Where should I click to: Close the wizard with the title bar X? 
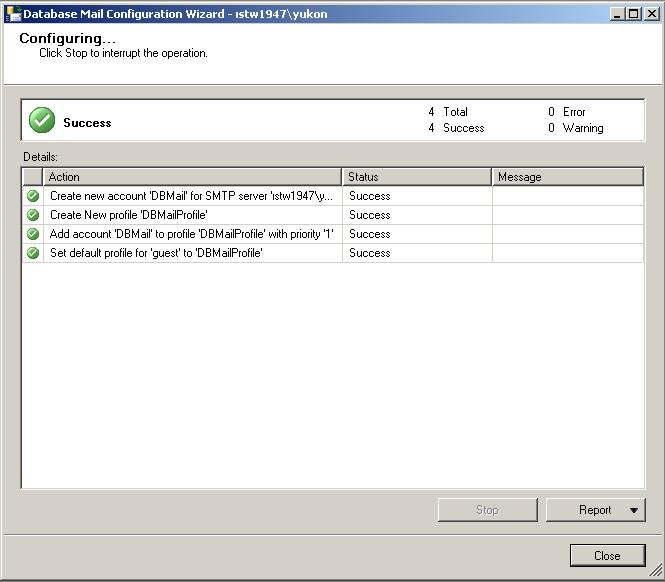coord(651,14)
